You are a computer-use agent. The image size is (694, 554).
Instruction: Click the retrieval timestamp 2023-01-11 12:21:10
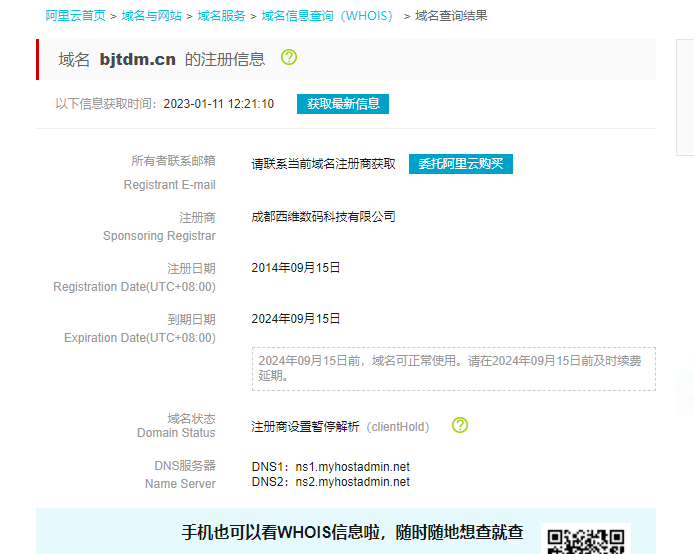coord(218,104)
